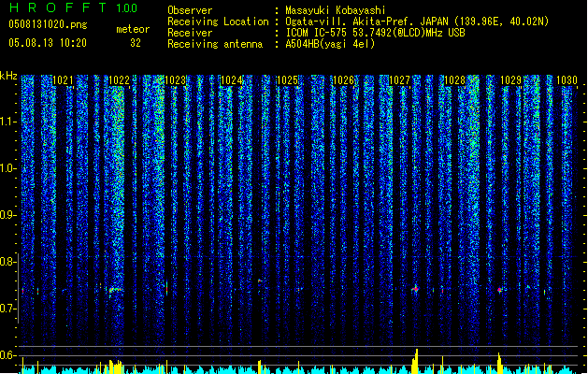Click the 0.9 kHz axis tick label
Viewport: 588px width, 374px height.
tap(7, 215)
